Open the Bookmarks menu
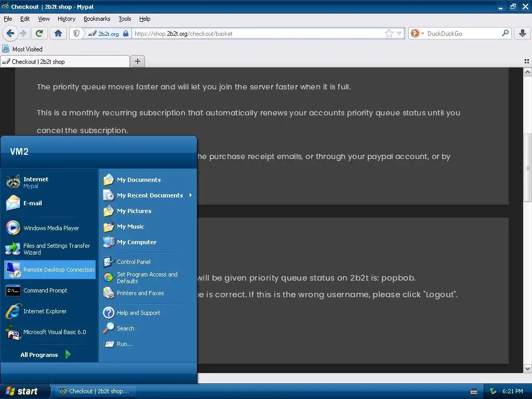This screenshot has width=532, height=399. click(x=97, y=19)
